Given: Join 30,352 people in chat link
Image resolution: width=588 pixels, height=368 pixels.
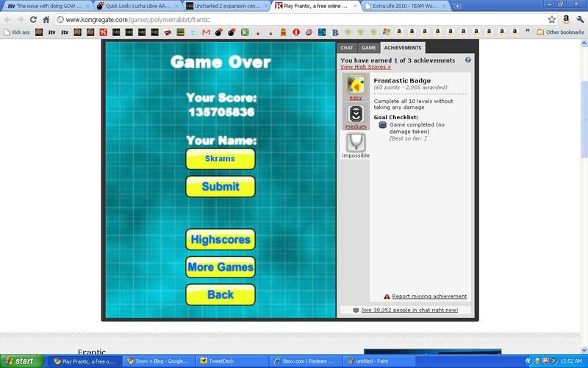Looking at the screenshot, I should (409, 310).
